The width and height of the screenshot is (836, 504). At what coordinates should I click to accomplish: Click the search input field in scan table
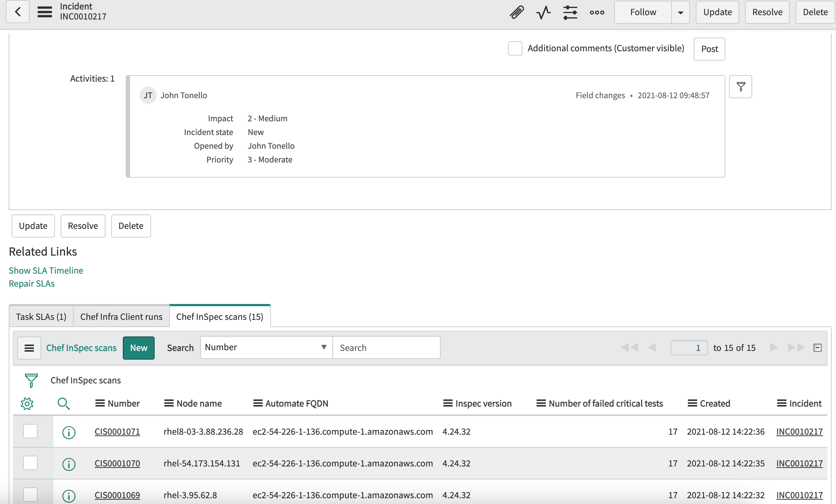(x=385, y=347)
